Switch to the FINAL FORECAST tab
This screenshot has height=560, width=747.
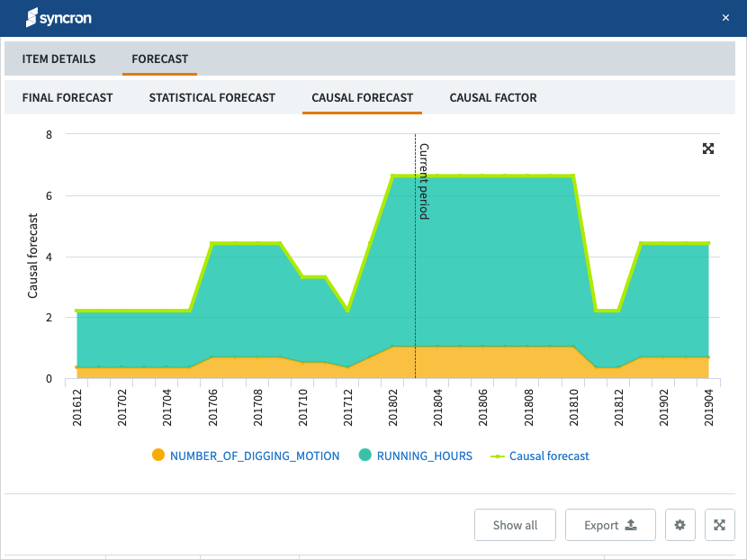[x=67, y=97]
